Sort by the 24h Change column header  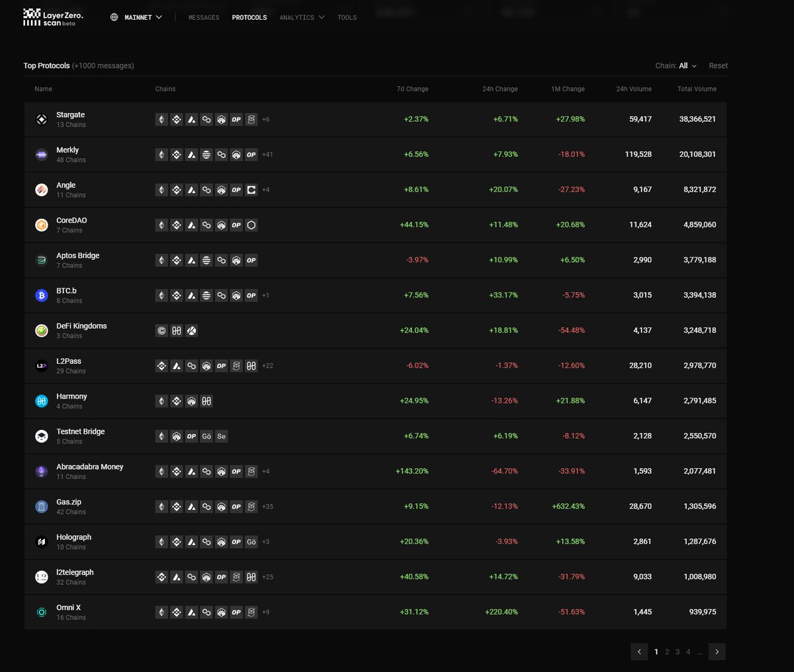[500, 89]
